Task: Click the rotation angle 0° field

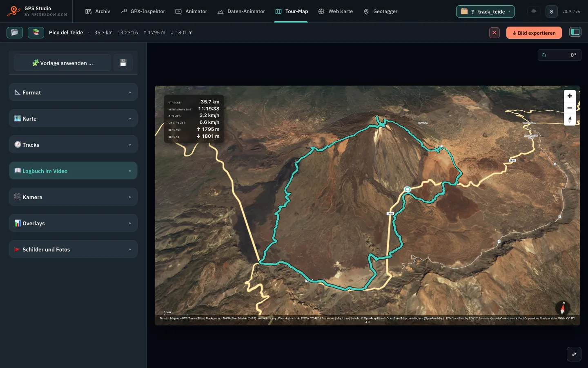Action: tap(559, 55)
